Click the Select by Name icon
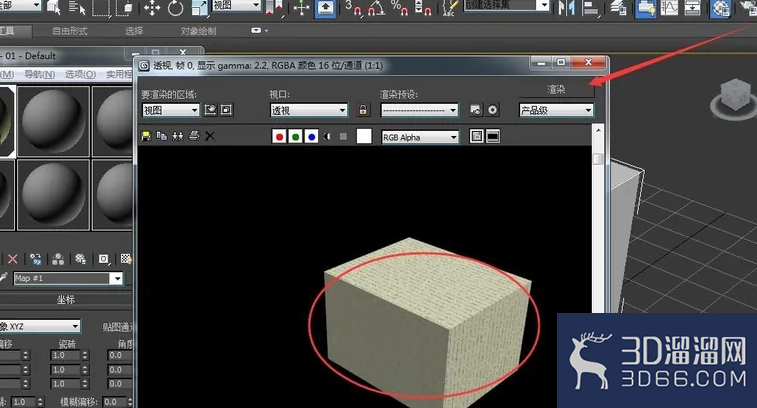The width and height of the screenshot is (757, 408). pyautogui.click(x=78, y=8)
